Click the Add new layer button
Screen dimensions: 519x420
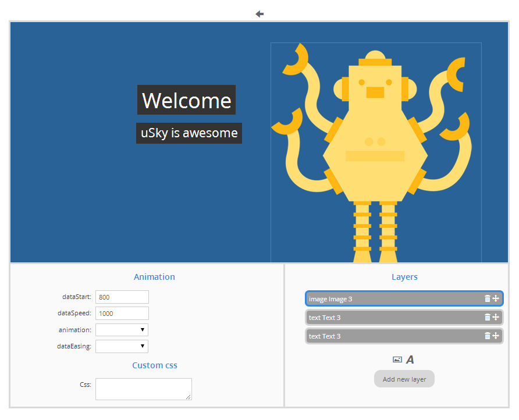(x=404, y=379)
